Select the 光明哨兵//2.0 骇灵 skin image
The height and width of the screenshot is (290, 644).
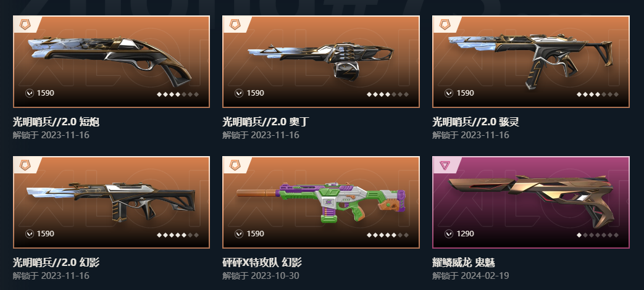(x=531, y=62)
